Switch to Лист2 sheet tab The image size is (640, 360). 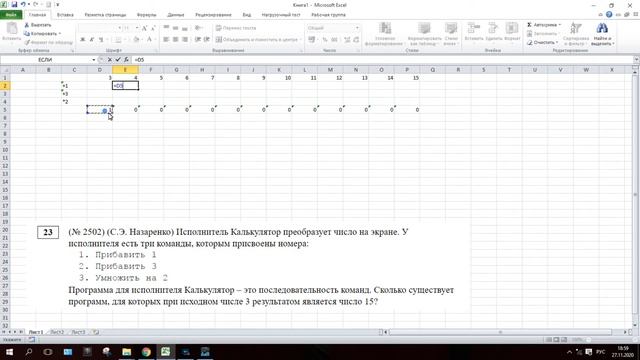(57, 332)
